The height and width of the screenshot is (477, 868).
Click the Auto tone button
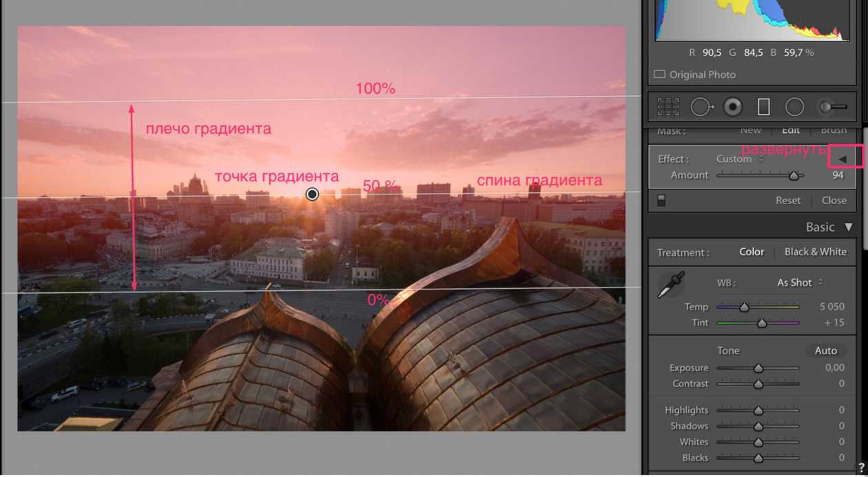[825, 351]
